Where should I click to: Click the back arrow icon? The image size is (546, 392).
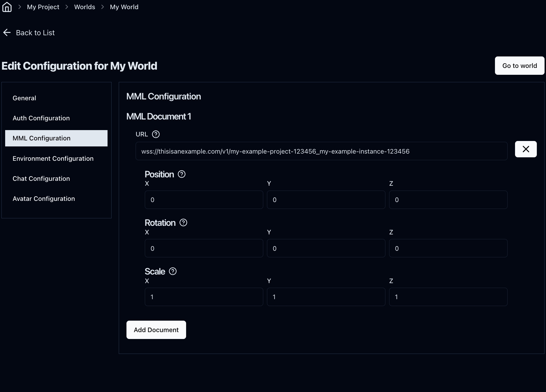[x=7, y=33]
